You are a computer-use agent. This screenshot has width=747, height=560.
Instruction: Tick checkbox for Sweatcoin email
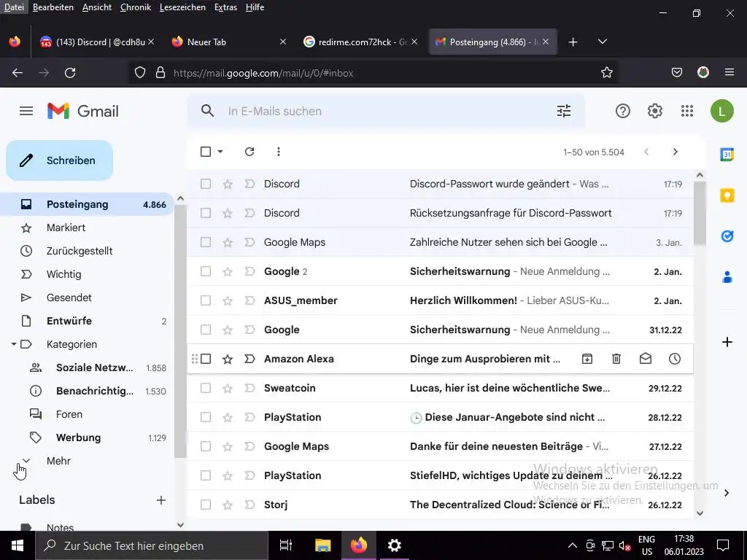(x=206, y=388)
